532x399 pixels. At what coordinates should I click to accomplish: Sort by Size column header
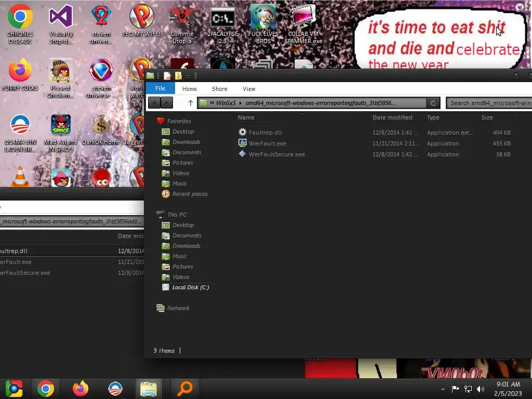(x=496, y=117)
